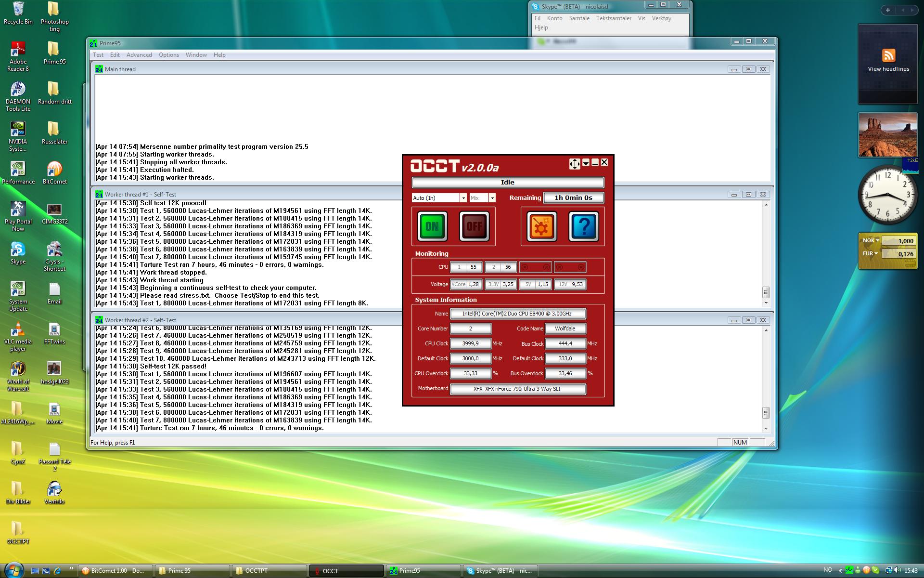Open Prime 95 desktop folder
Viewport: 924px width, 578px height.
click(54, 53)
